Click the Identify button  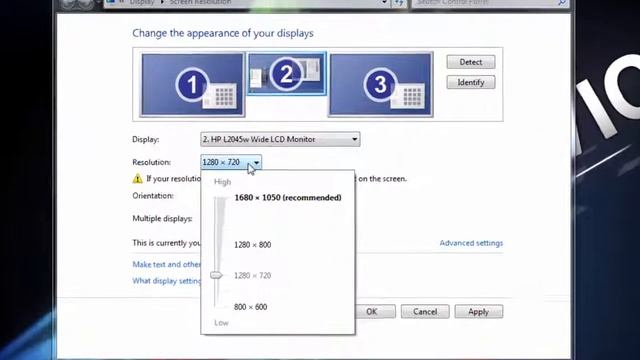(471, 82)
